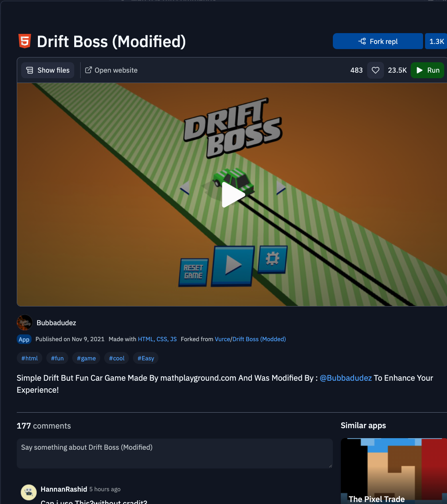Click the white play overlay on preview
The image size is (447, 504).
tap(233, 195)
